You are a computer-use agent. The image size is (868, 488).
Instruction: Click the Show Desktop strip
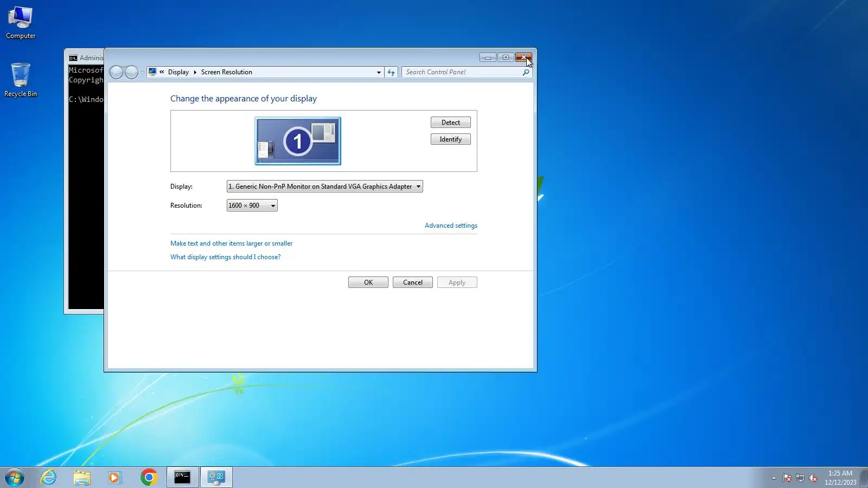point(864,477)
